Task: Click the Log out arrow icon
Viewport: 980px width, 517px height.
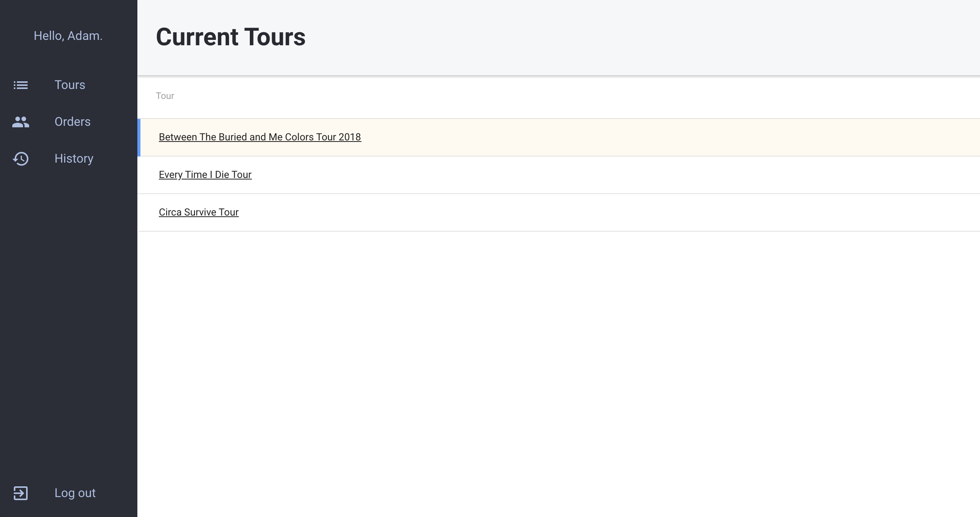Action: coord(21,493)
